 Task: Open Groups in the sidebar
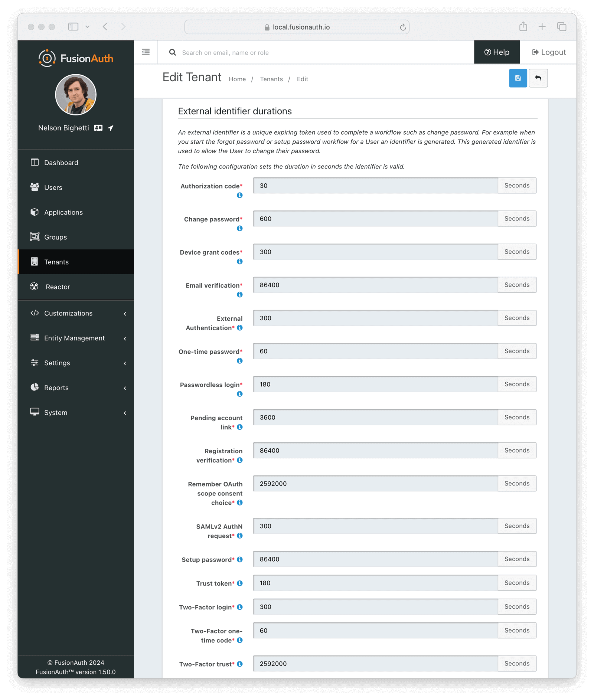pos(76,237)
